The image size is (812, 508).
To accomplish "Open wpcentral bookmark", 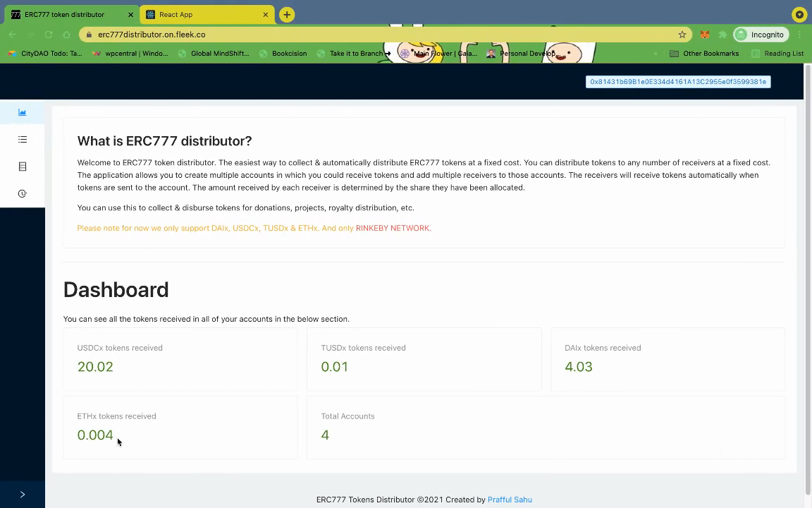I will pos(130,54).
